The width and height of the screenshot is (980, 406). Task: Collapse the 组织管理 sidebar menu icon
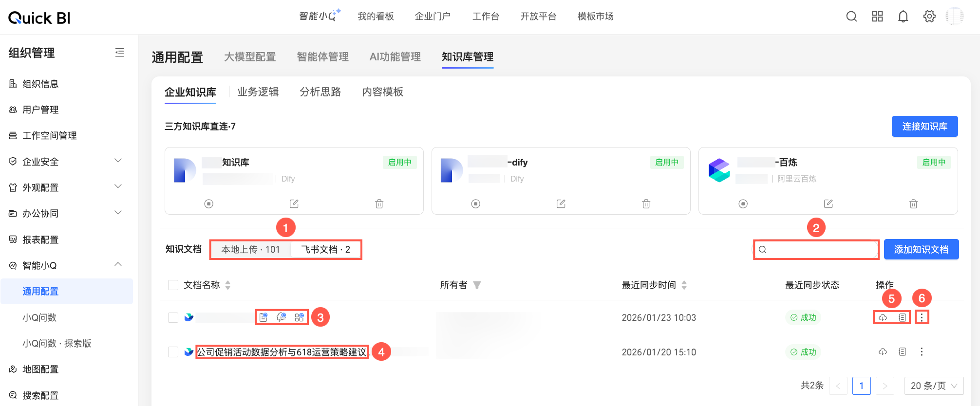pyautogui.click(x=119, y=53)
